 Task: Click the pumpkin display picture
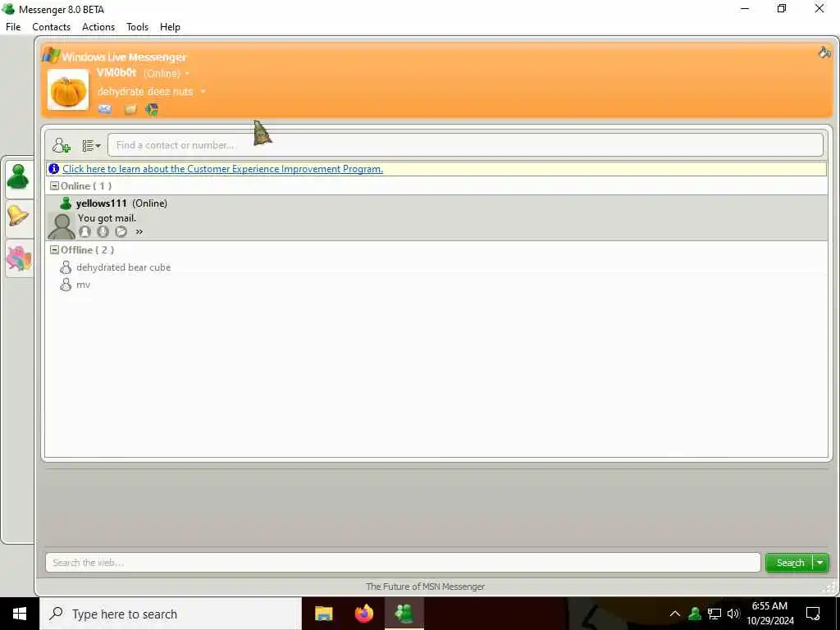[x=68, y=90]
